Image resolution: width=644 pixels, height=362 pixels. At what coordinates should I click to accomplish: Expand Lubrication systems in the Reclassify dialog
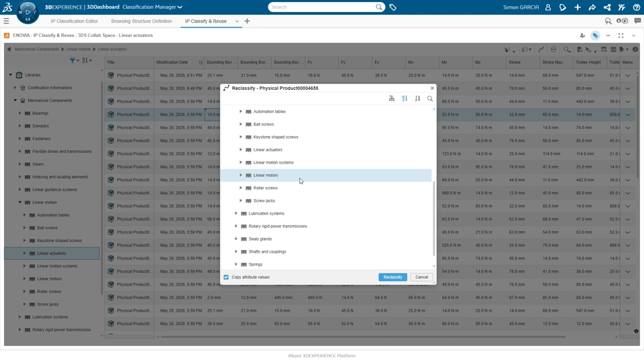point(236,213)
